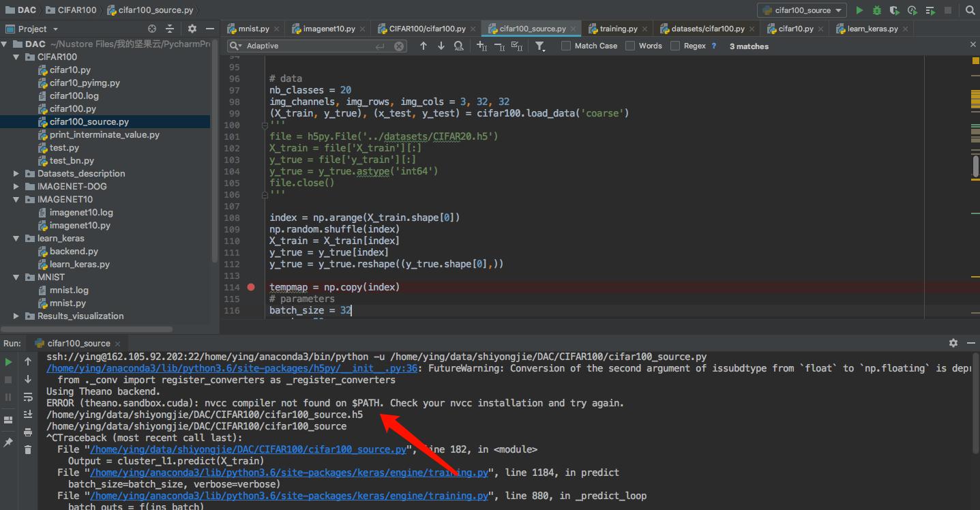Hide the Project tool window
Viewport: 980px width, 510px height.
[x=210, y=29]
